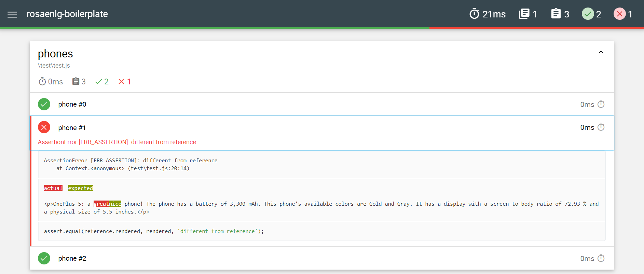Collapse the phones suite with chevron
This screenshot has height=274, width=644.
pos(601,52)
